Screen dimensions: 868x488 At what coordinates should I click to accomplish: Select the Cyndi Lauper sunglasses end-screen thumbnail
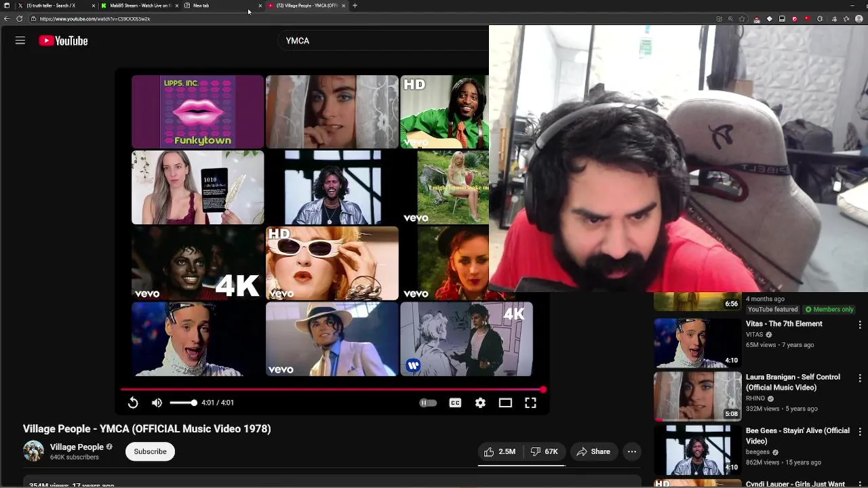coord(332,263)
